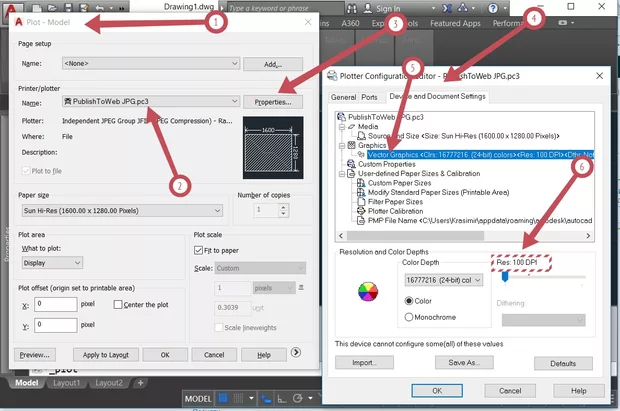Click the Help question mark icon
Viewport: 620px width, 411px height.
pyautogui.click(x=493, y=8)
